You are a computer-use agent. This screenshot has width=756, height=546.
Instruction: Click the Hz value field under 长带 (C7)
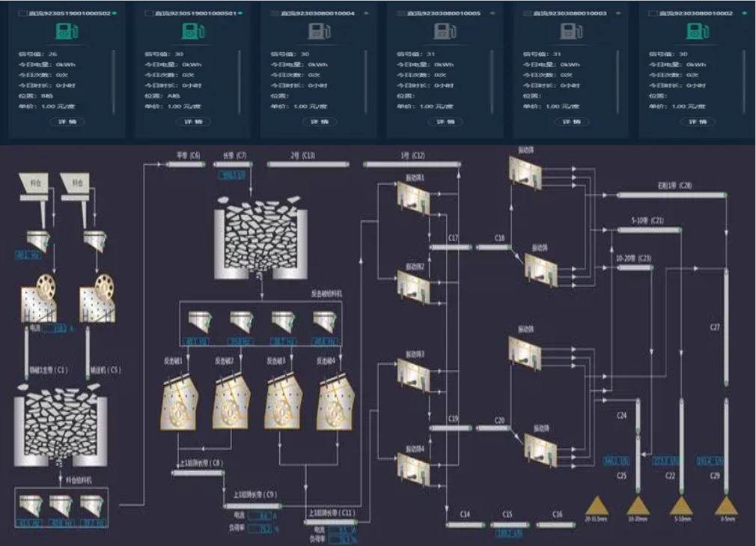click(x=232, y=175)
